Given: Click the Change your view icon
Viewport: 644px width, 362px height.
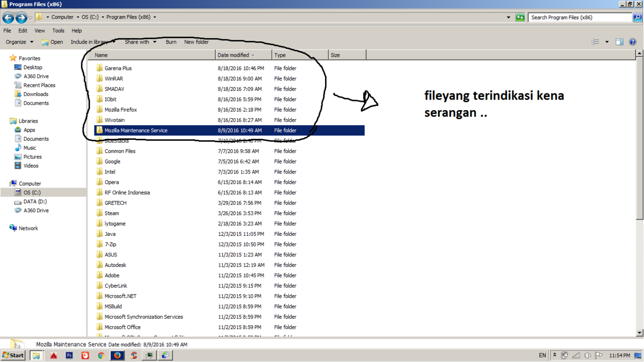Looking at the screenshot, I should click(x=596, y=42).
